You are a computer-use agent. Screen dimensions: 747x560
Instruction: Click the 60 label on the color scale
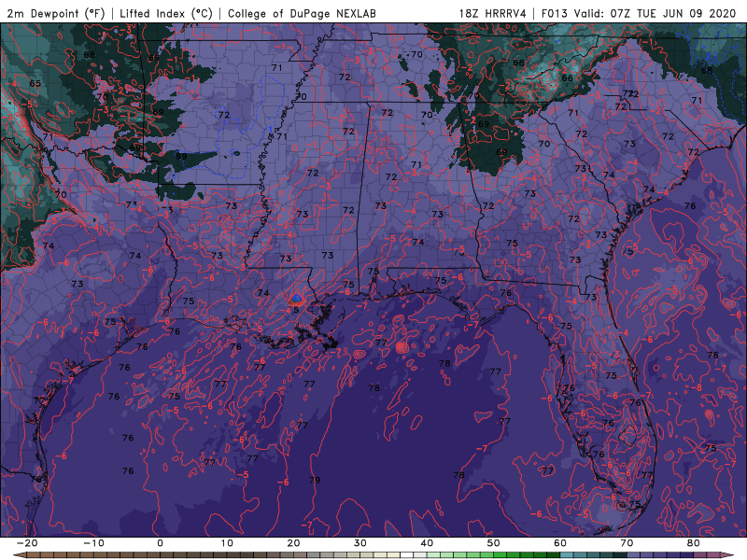(x=560, y=543)
